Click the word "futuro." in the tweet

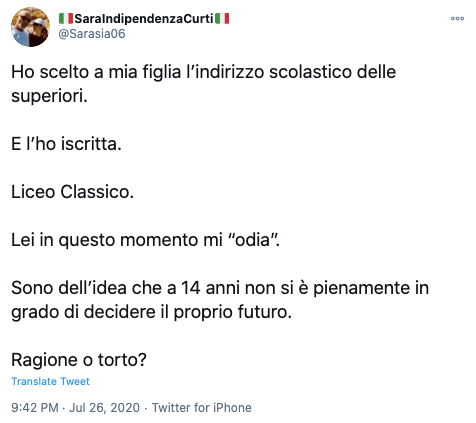[x=265, y=312]
